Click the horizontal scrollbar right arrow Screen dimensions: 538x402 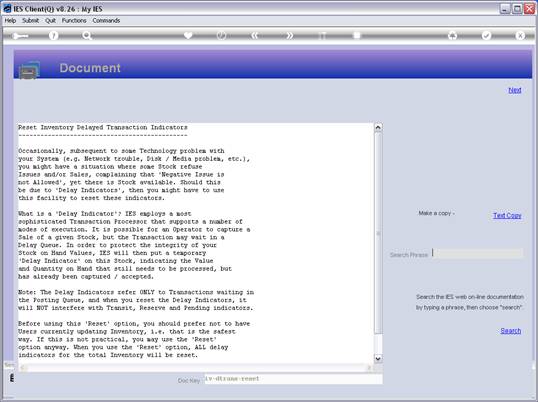click(369, 368)
